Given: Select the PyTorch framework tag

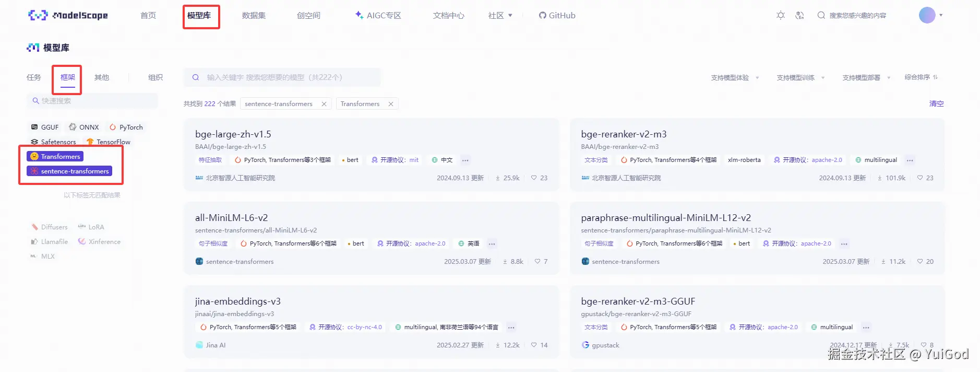Looking at the screenshot, I should (x=126, y=127).
